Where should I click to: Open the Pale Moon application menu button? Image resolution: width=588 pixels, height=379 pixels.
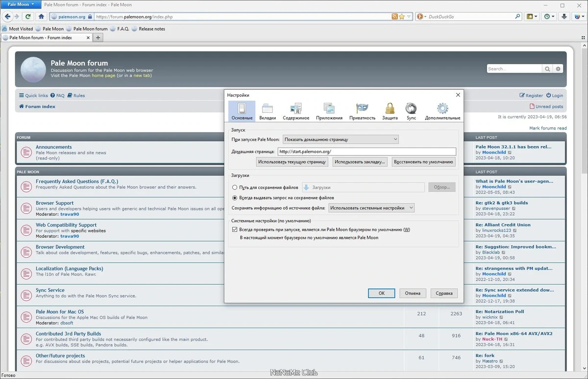(x=21, y=4)
